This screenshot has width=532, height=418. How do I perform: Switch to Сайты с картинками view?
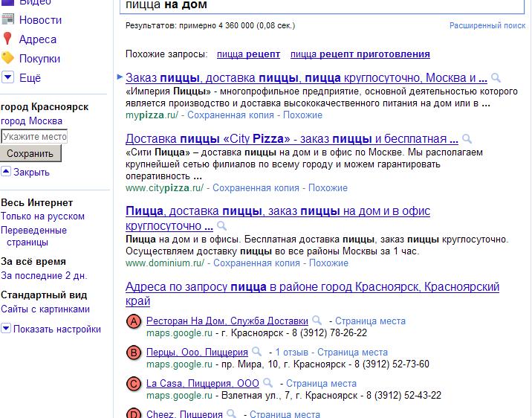click(45, 309)
